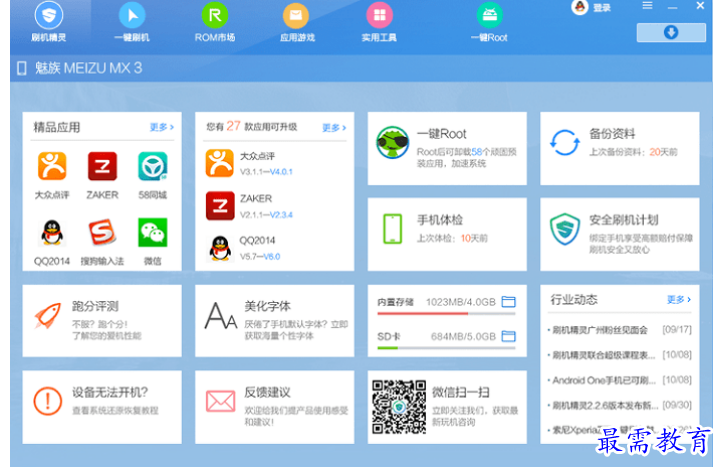Click the 登录 login link

click(602, 8)
